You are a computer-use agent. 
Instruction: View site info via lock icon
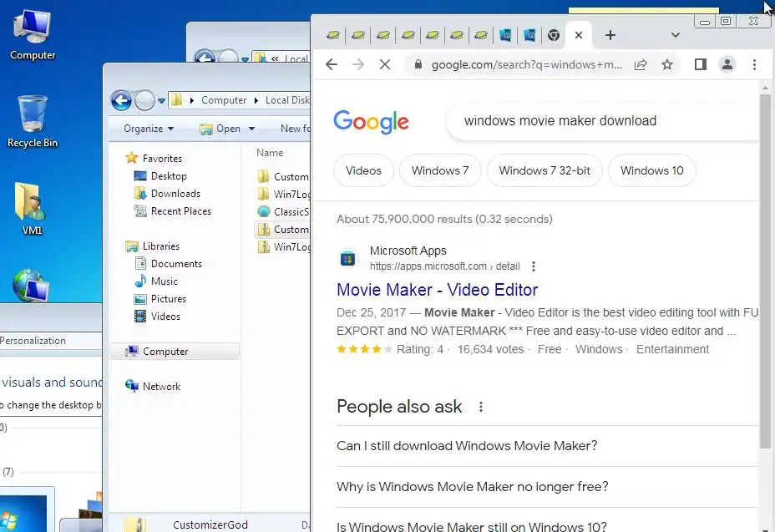[418, 64]
